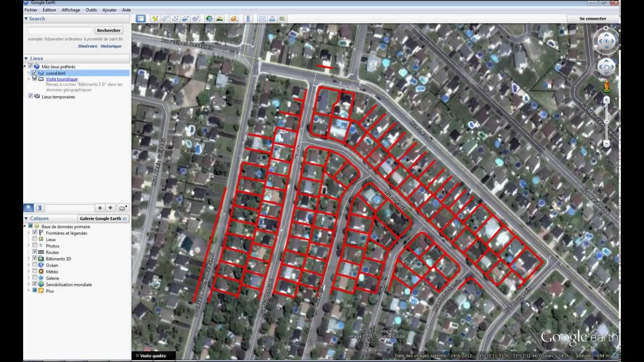Click the Email envelope toolbar icon
644x362 pixels.
(x=262, y=19)
